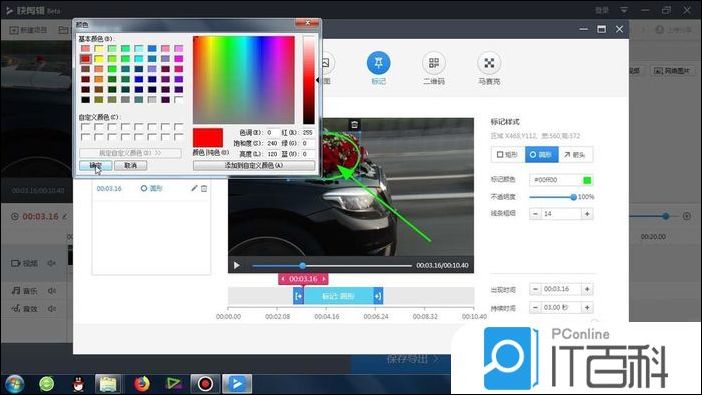
Task: Pick the black basic color swatch
Action: point(85,99)
